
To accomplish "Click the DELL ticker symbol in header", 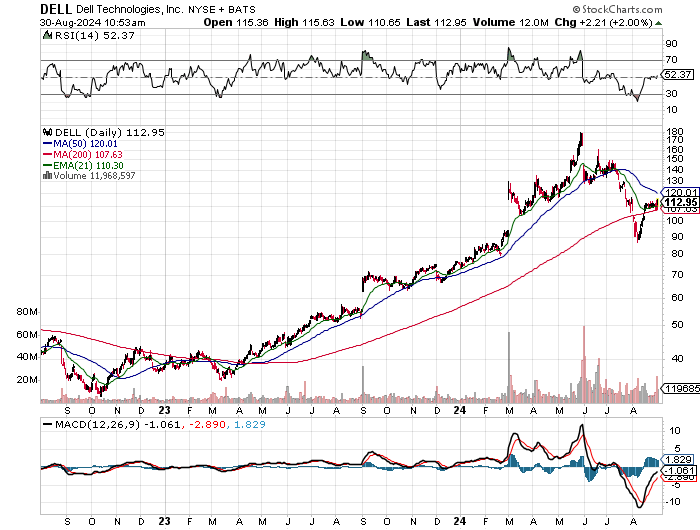I will 56,9.
